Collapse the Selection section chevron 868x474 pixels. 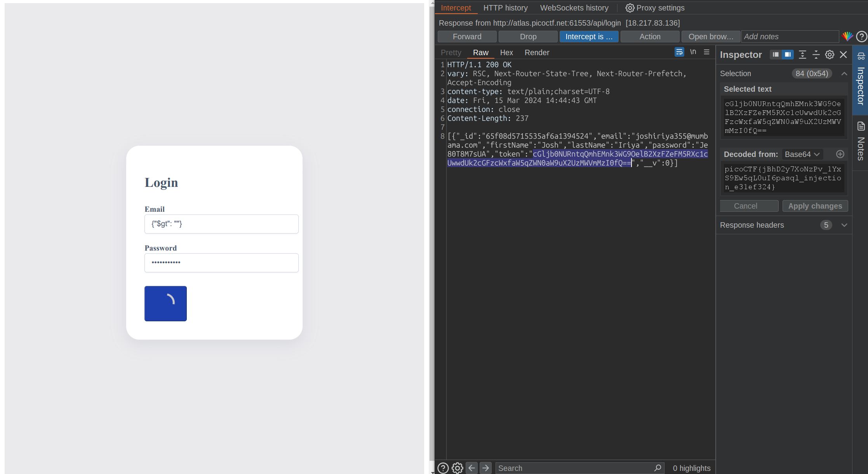point(844,74)
